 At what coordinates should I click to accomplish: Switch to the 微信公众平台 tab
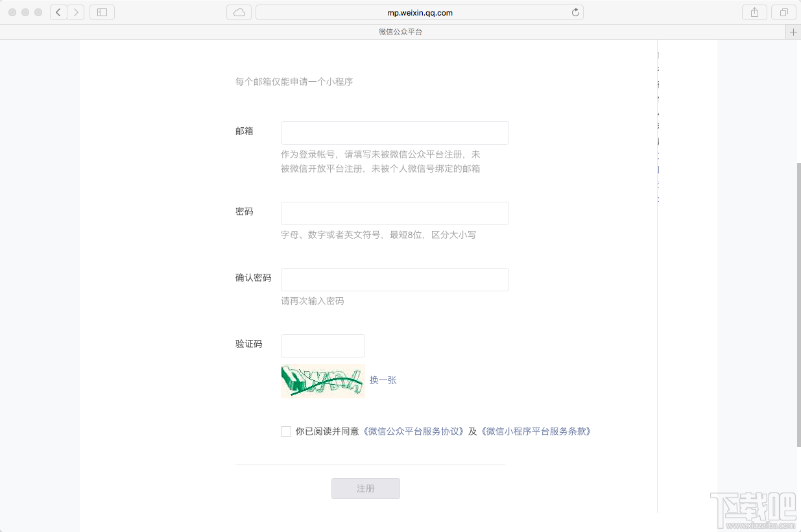(400, 31)
